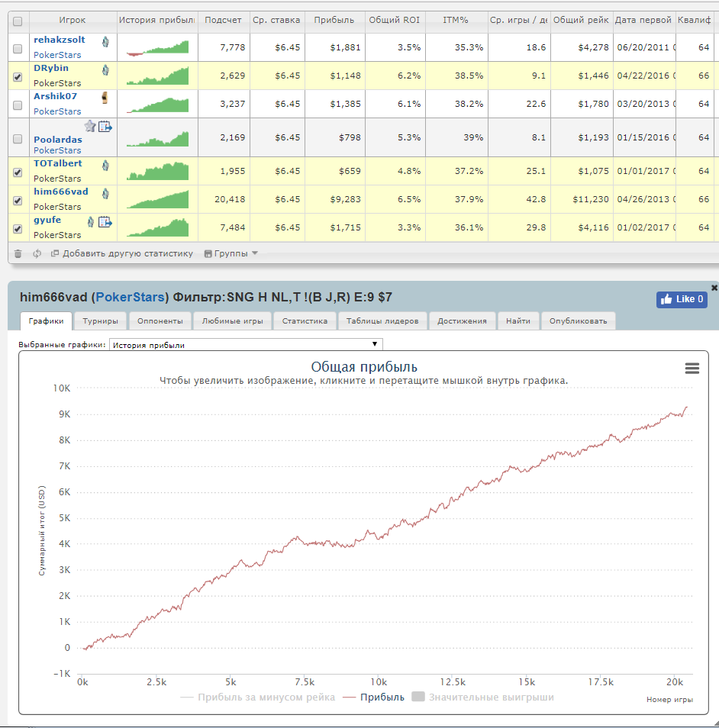
Task: Click the PokerStars link in chart header
Action: [x=130, y=297]
